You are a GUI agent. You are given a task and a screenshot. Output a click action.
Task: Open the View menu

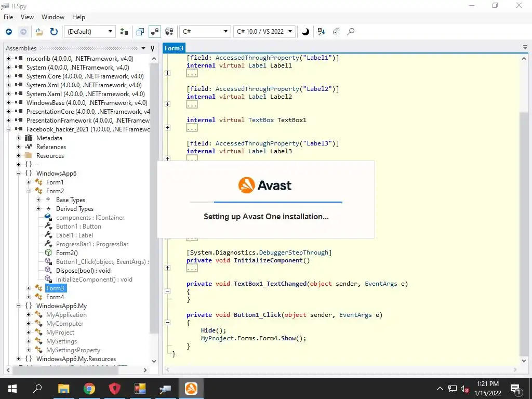pos(27,17)
